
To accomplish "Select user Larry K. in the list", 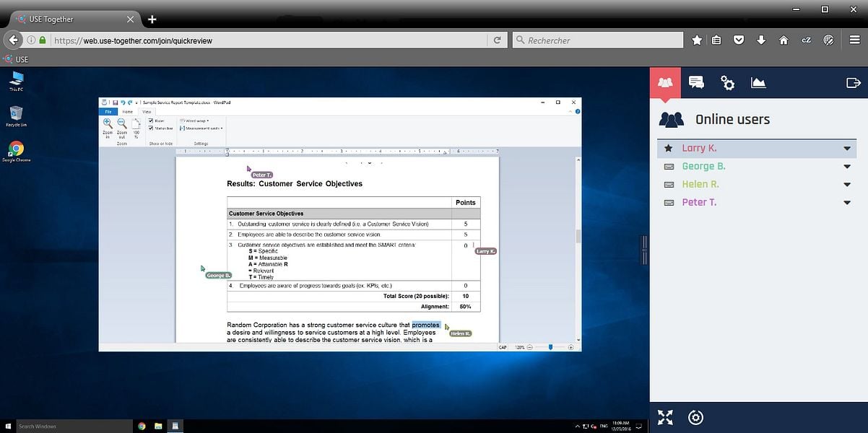I will tap(756, 148).
